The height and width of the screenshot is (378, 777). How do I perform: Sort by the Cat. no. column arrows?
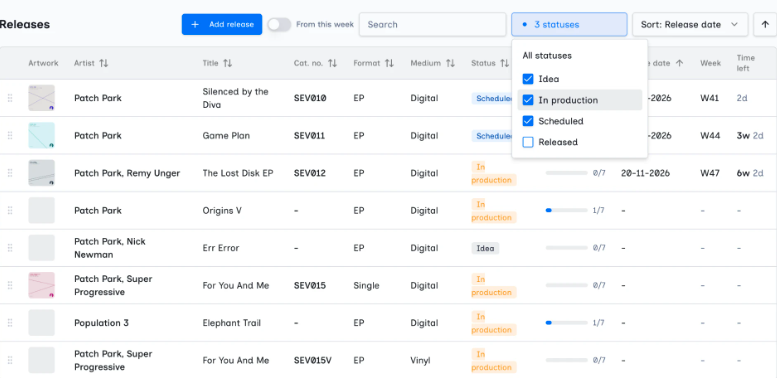pos(333,63)
